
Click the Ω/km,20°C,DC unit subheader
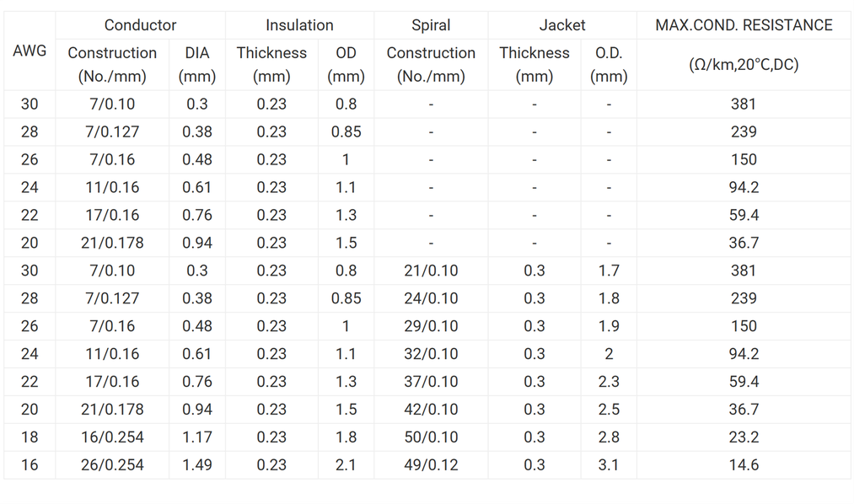744,64
